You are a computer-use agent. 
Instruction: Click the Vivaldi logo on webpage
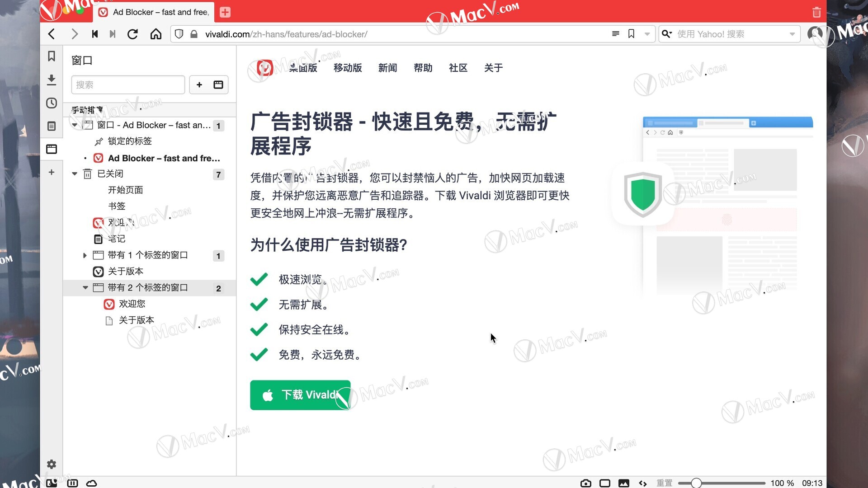pos(265,68)
